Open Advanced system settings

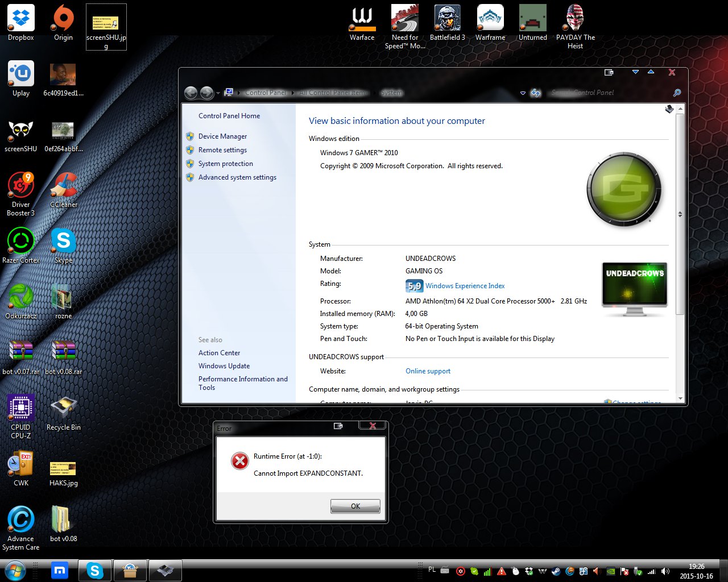point(237,177)
